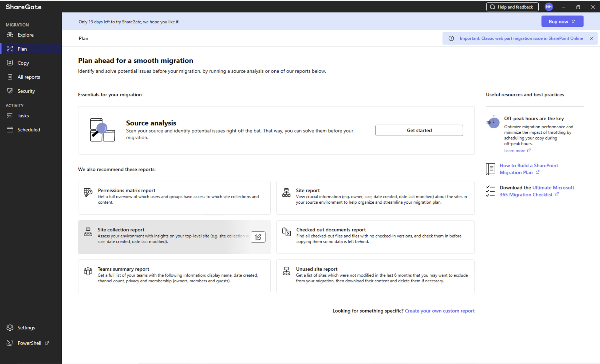This screenshot has height=364, width=600.
Task: Click the Permissions matrix report icon
Action: click(x=88, y=192)
